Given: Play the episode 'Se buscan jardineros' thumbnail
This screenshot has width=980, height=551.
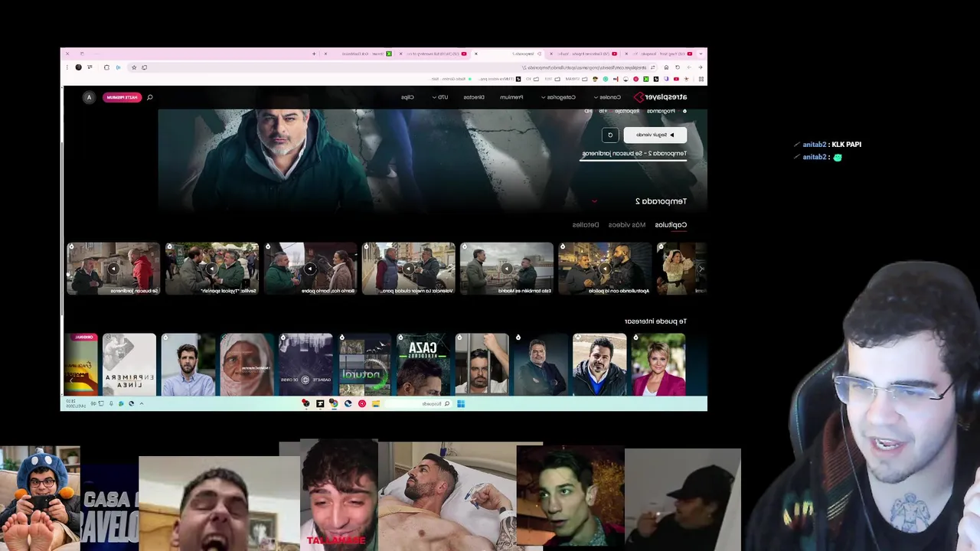Looking at the screenshot, I should [113, 269].
